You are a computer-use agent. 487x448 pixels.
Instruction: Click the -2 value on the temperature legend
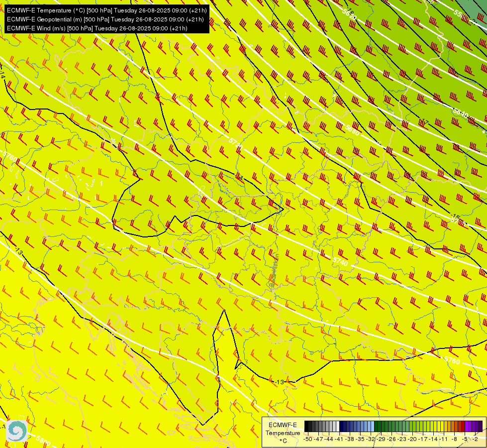coord(475,440)
